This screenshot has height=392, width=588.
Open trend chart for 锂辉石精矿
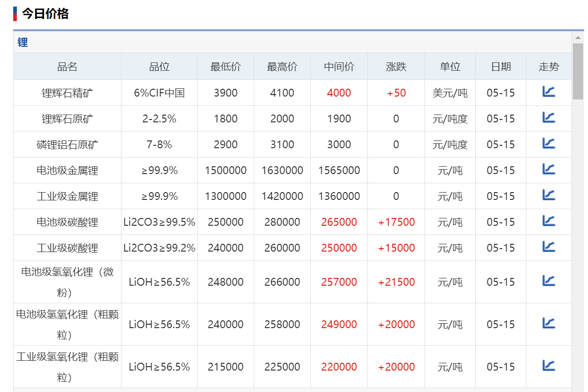click(548, 92)
